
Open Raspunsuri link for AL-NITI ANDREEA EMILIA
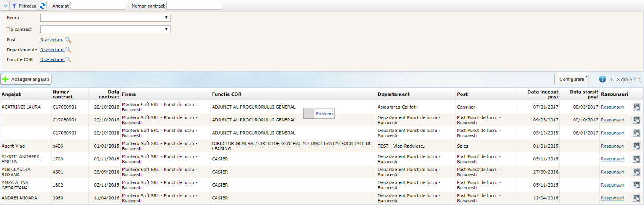coord(612,159)
